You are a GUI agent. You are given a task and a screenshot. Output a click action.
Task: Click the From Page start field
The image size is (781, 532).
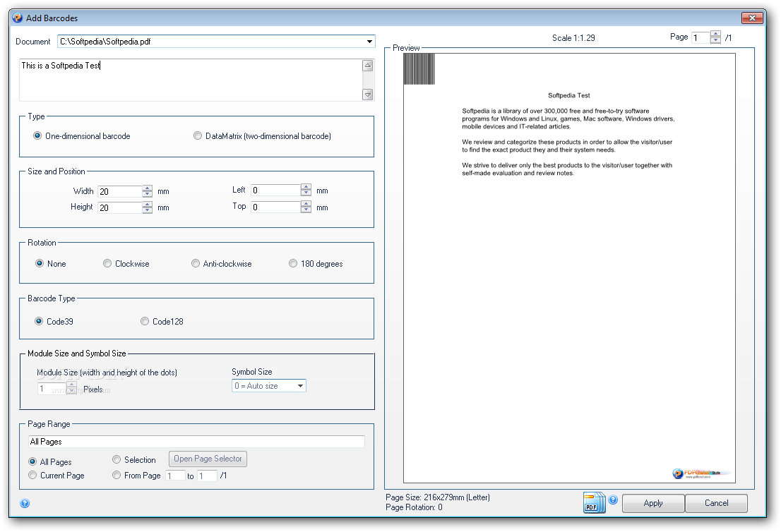(x=175, y=476)
